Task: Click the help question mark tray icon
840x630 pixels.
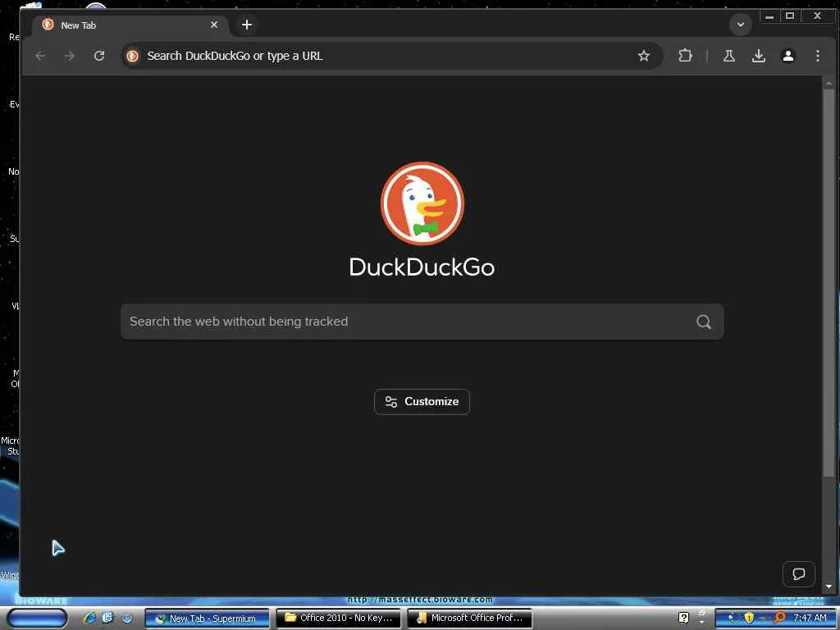Action: point(683,619)
